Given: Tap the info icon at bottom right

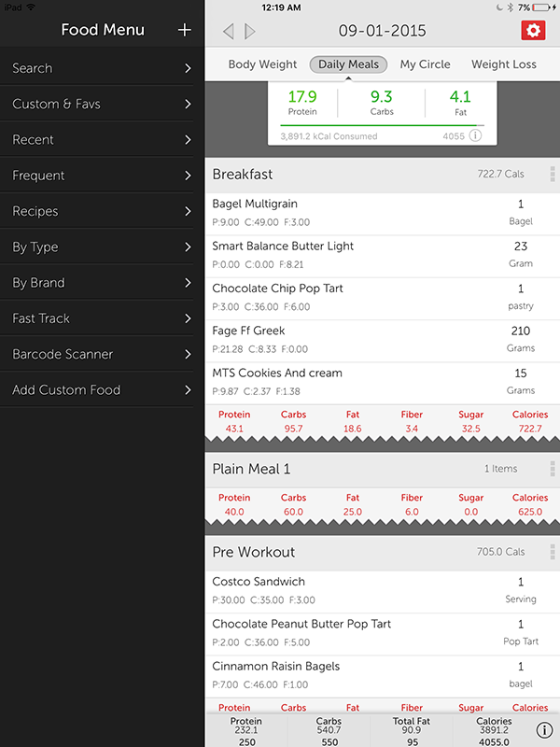Looking at the screenshot, I should click(544, 731).
